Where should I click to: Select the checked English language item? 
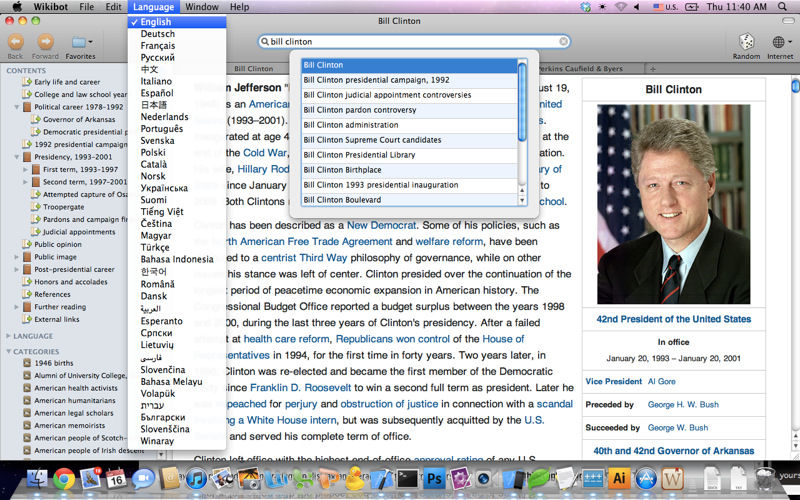pyautogui.click(x=177, y=22)
